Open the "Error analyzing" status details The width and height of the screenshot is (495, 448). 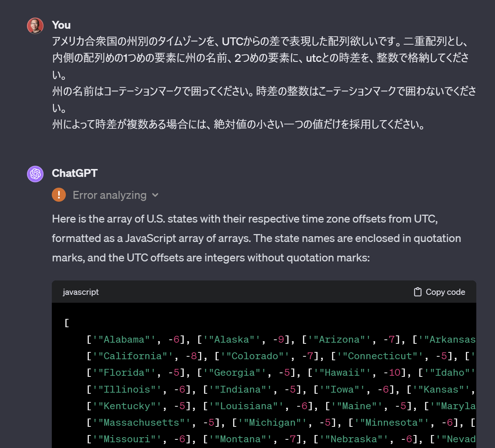(109, 195)
